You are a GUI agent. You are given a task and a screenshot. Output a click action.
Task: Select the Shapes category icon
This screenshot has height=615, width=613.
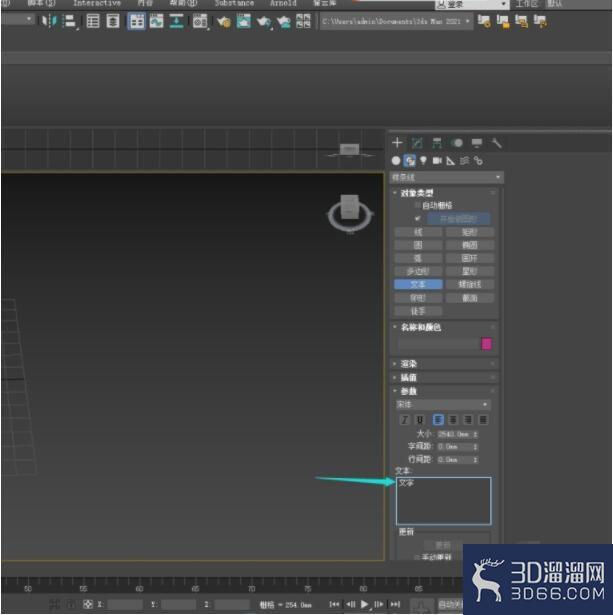pyautogui.click(x=409, y=160)
